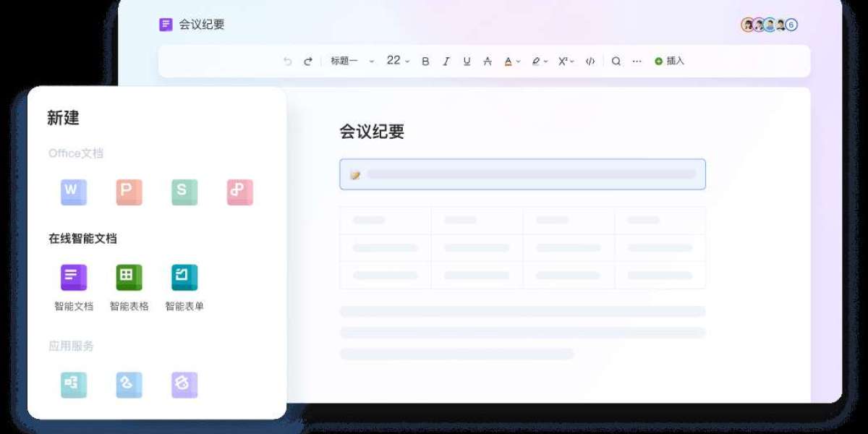Open the font color dropdown arrow

tap(516, 61)
